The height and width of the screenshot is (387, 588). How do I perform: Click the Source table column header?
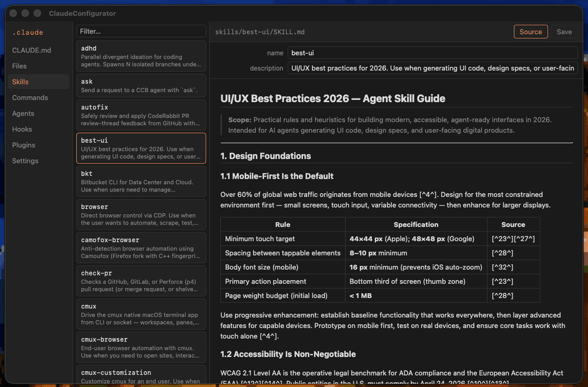tap(513, 225)
